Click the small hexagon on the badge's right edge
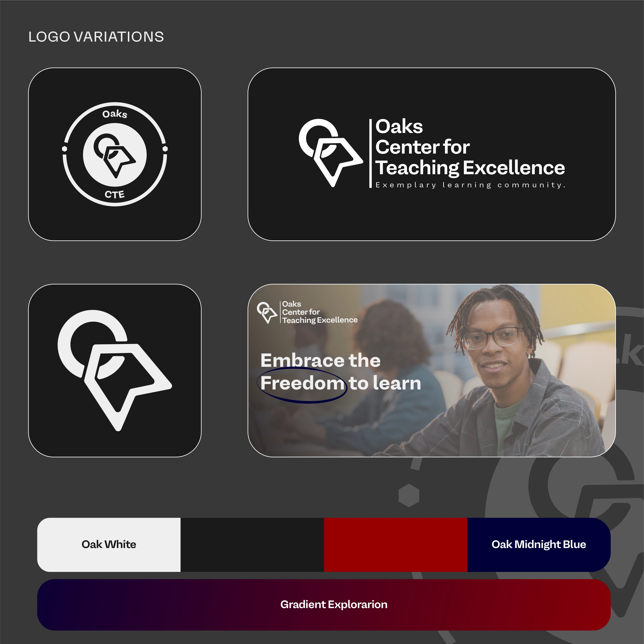This screenshot has height=644, width=644. [x=165, y=149]
